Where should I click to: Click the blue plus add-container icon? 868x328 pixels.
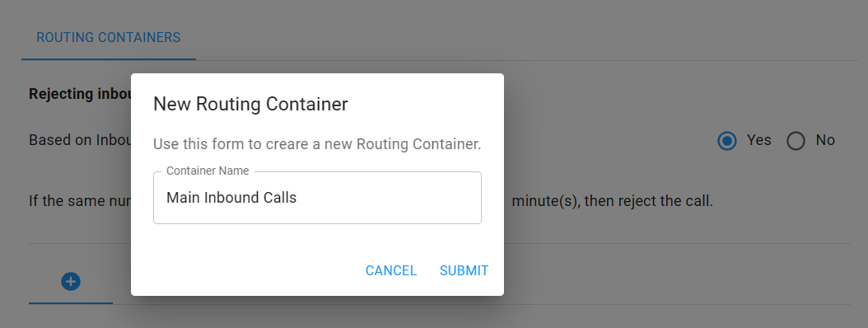tap(70, 282)
